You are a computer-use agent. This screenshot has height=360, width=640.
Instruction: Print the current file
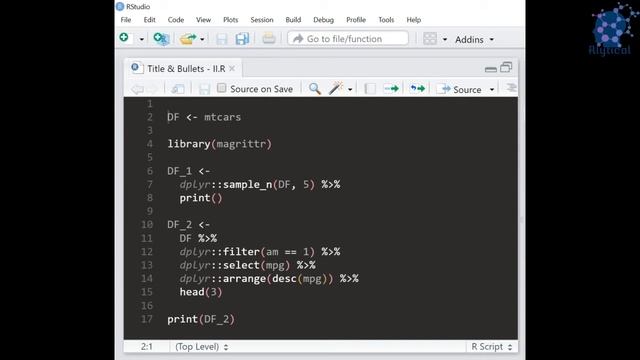point(269,39)
